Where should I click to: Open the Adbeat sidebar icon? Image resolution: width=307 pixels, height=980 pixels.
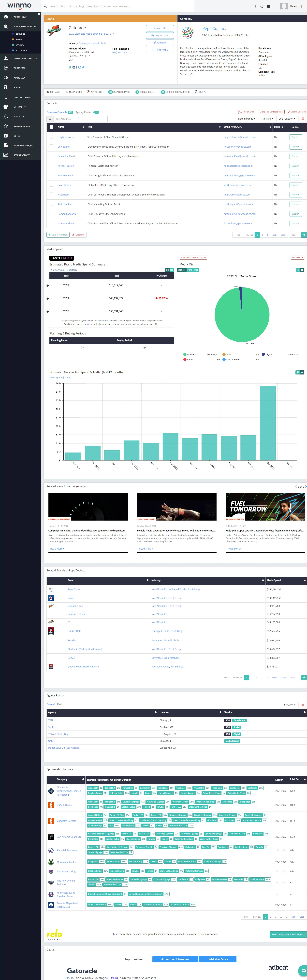pos(6,87)
